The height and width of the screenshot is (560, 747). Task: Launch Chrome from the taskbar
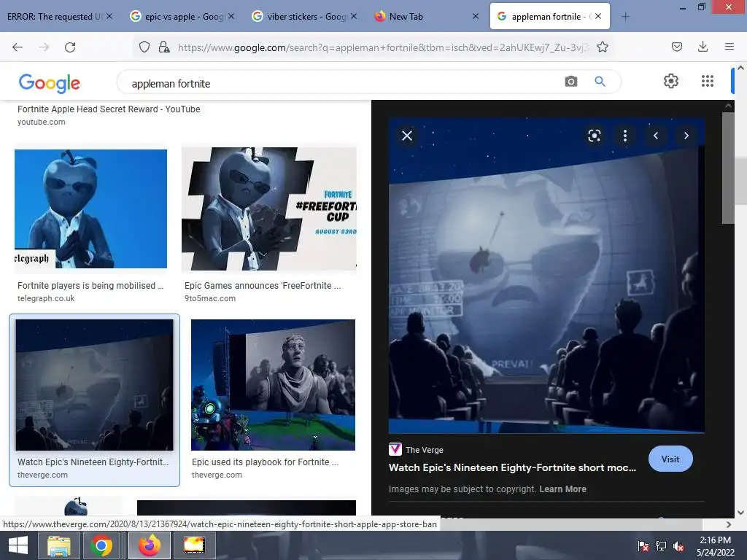101,545
